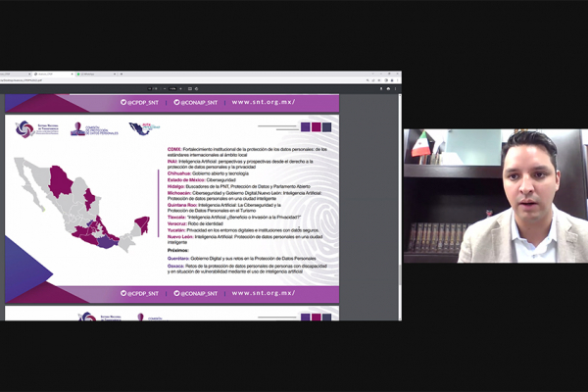588x392 pixels.
Task: Click the 'Quintana Roo:' entry
Action: 224,208
